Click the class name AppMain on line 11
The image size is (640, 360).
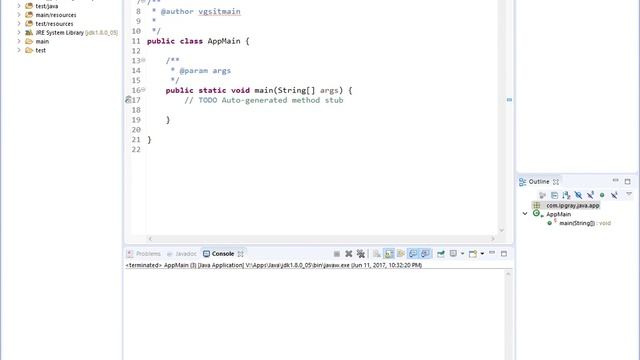tap(224, 41)
